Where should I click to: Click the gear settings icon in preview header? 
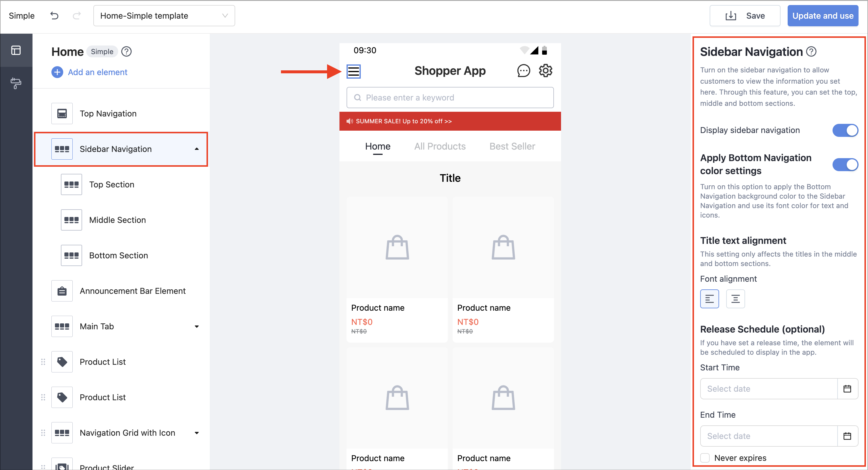(x=546, y=71)
